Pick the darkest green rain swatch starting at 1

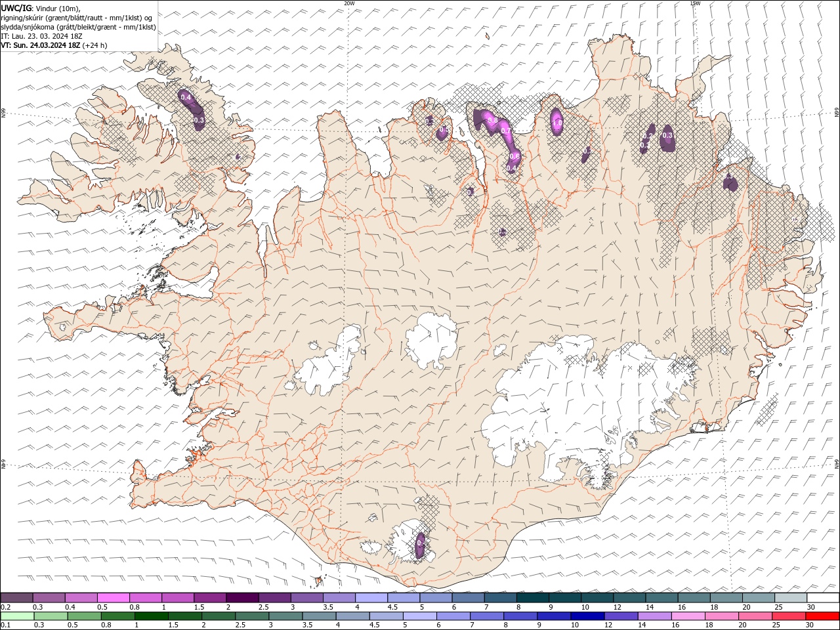click(152, 616)
